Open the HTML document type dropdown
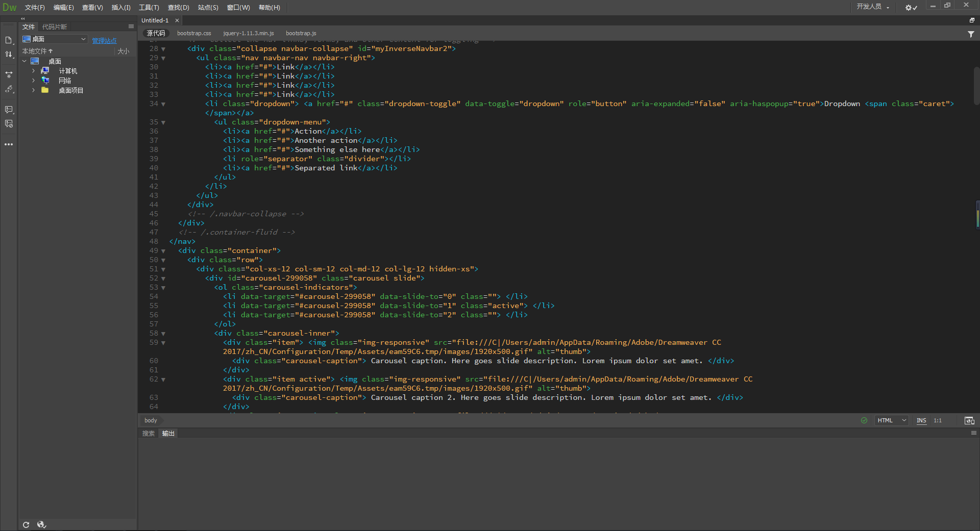Image resolution: width=980 pixels, height=531 pixels. (x=891, y=420)
